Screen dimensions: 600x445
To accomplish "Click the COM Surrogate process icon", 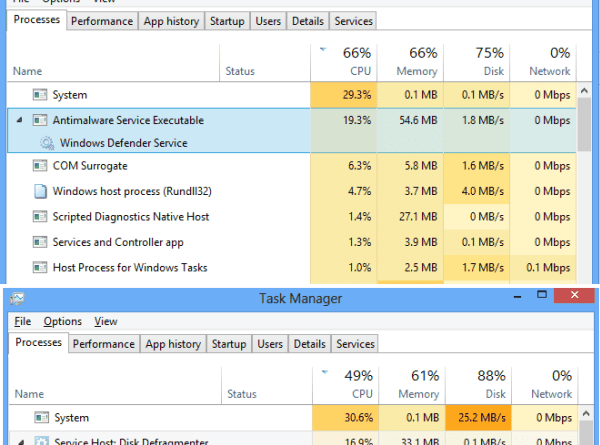I will point(40,166).
